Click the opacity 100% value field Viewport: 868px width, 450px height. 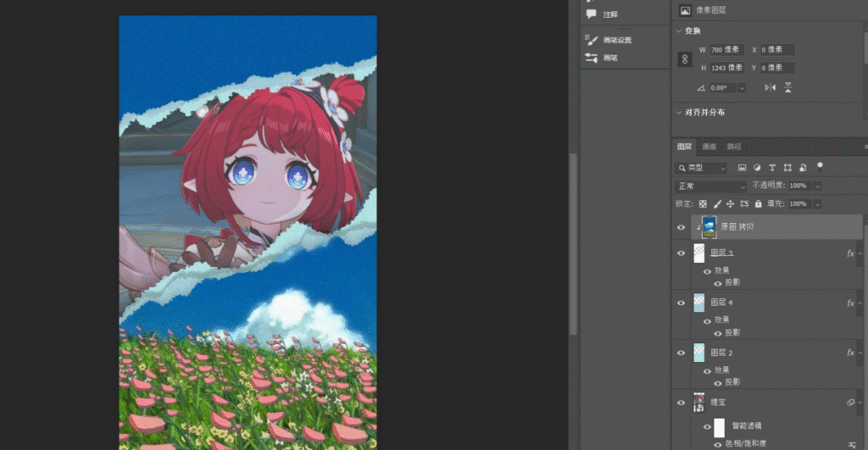click(x=800, y=186)
